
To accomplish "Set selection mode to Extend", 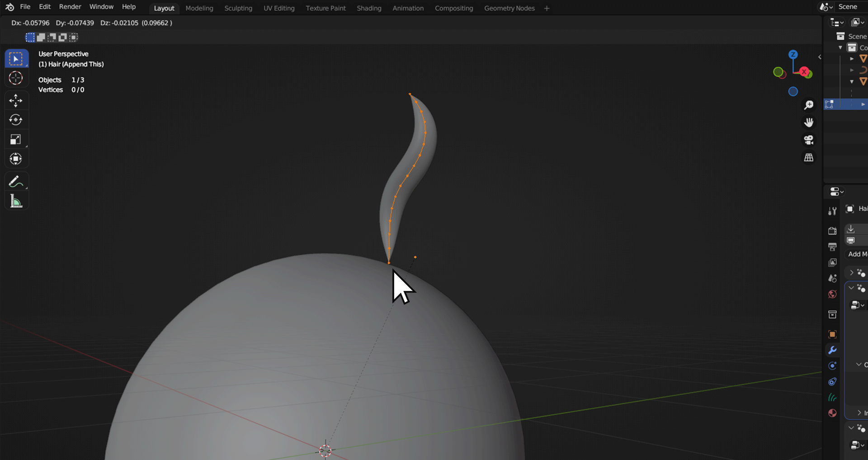I will pyautogui.click(x=41, y=37).
